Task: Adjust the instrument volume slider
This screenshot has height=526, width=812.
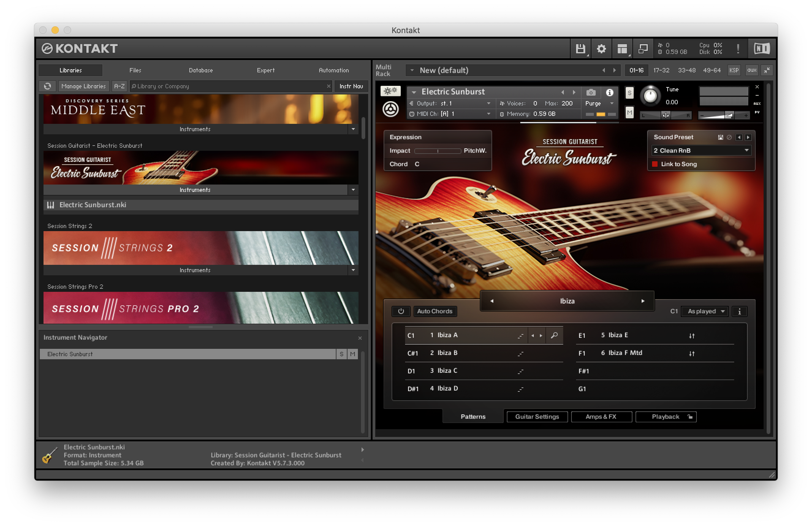Action: point(723,115)
